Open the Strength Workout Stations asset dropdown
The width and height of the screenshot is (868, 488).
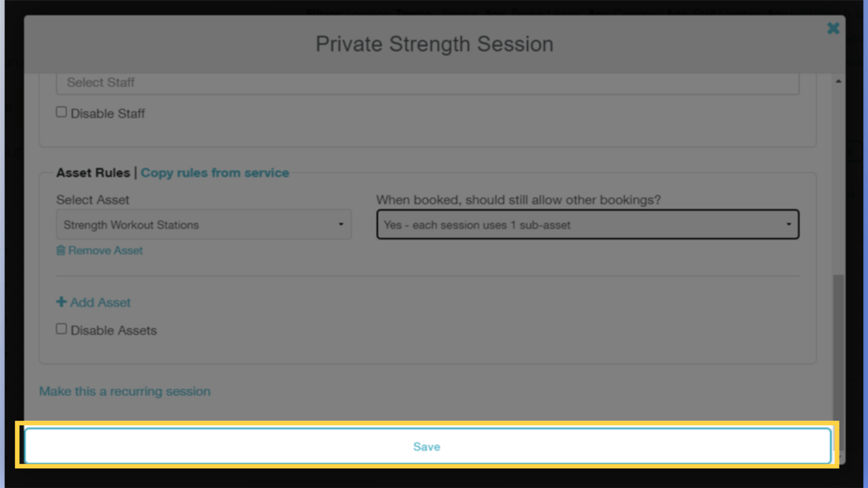[x=203, y=225]
